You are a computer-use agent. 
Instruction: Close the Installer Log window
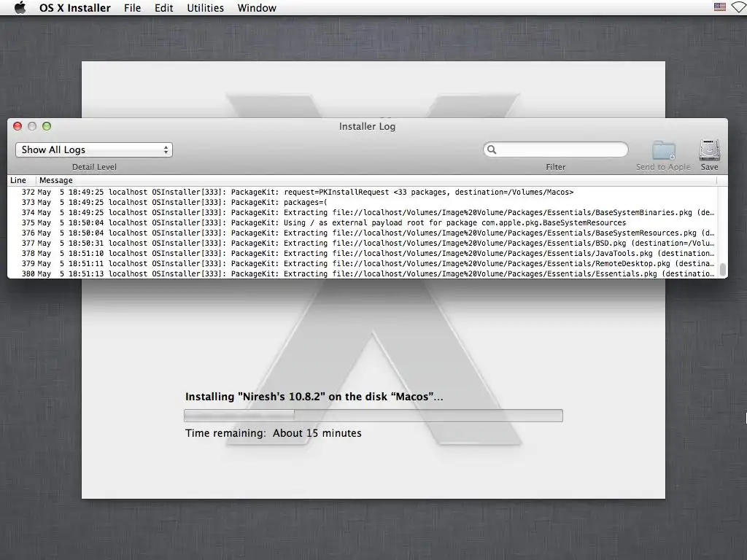(x=18, y=126)
